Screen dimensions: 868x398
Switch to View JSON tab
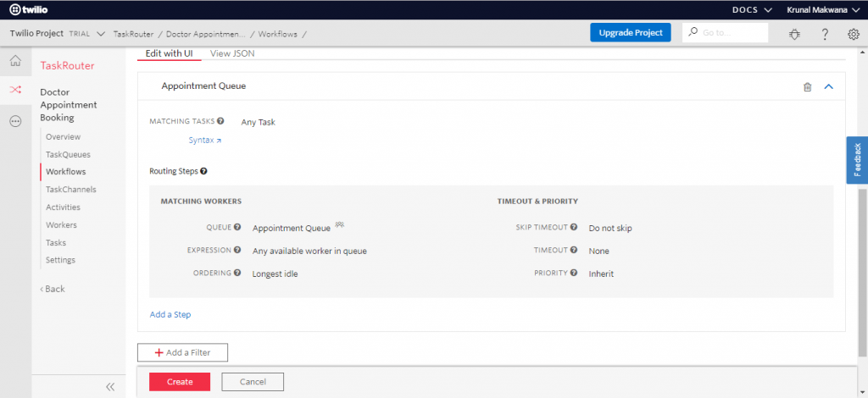point(232,53)
